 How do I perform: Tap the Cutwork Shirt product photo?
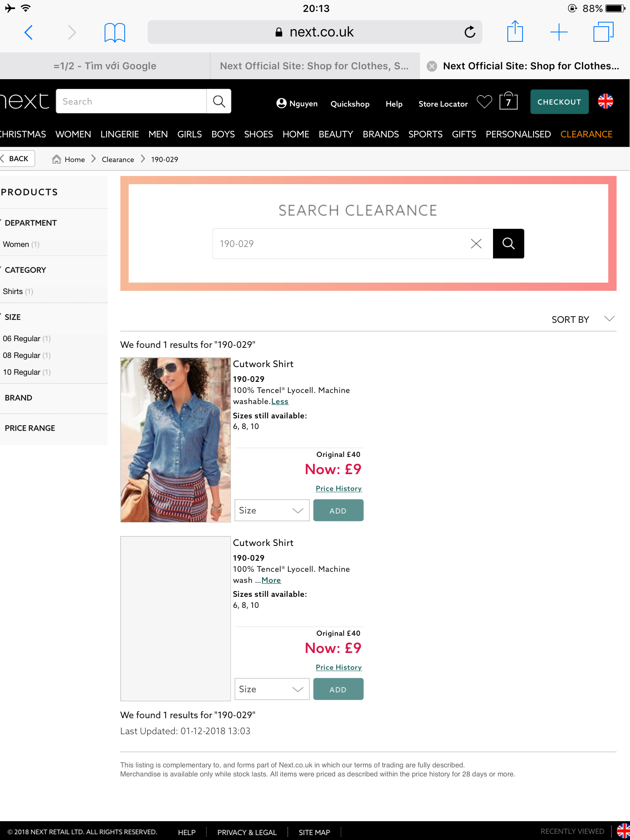[x=176, y=440]
